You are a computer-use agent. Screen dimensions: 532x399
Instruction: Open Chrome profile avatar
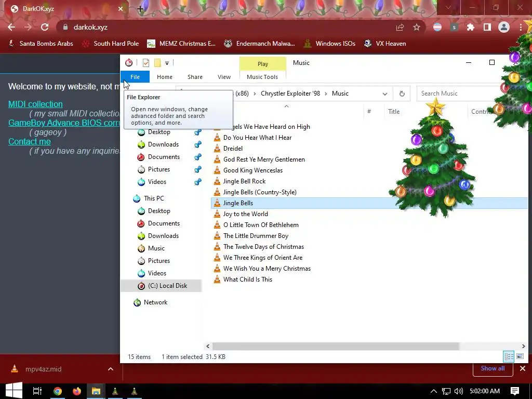pos(504,27)
